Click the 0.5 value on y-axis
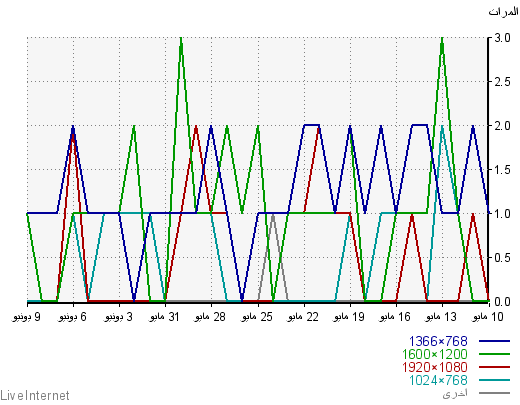The height and width of the screenshot is (405, 520). (502, 258)
